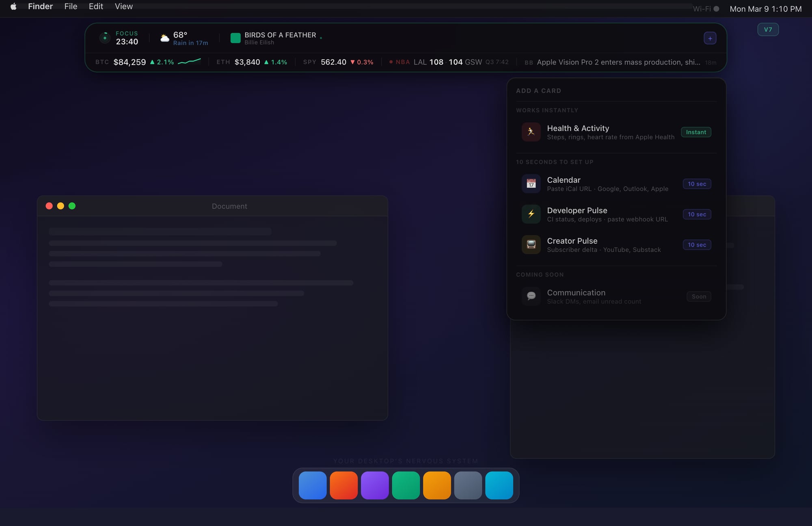Open the Apple Vision Pro news headline
Image resolution: width=812 pixels, height=526 pixels.
coord(618,62)
